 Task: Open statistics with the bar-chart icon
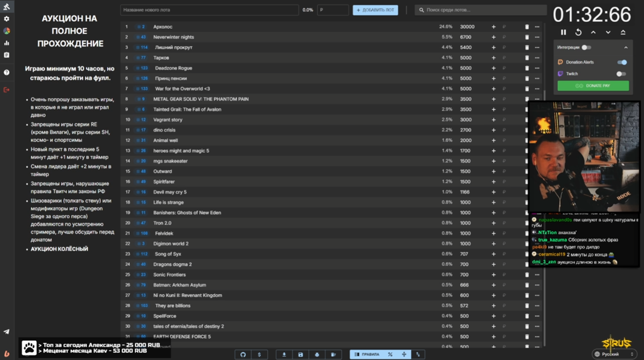click(x=7, y=43)
